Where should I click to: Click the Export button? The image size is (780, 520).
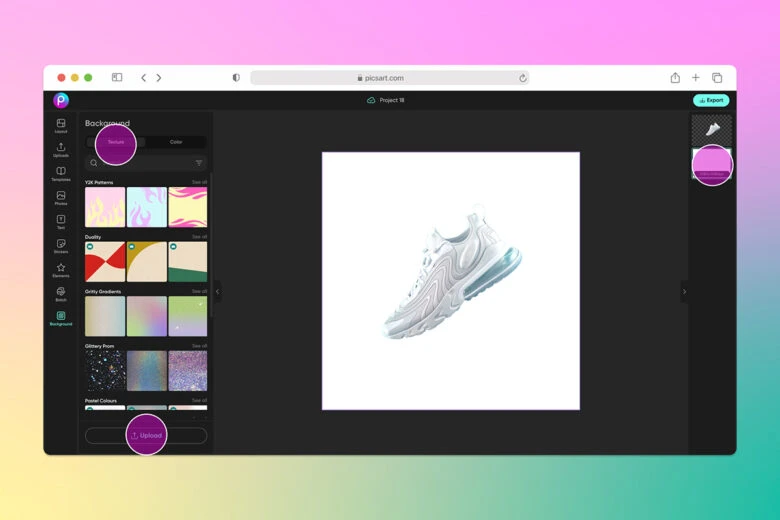click(711, 100)
